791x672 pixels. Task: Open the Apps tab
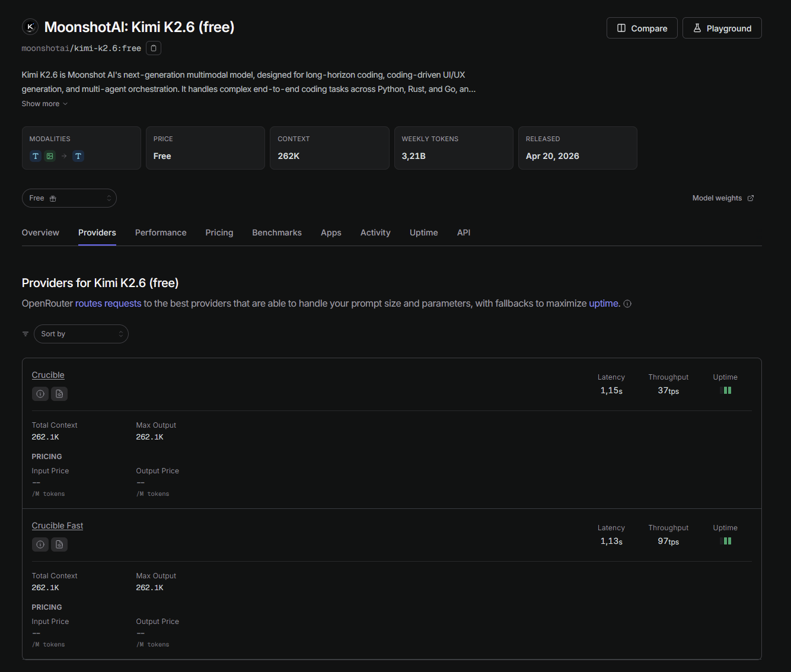pos(331,233)
